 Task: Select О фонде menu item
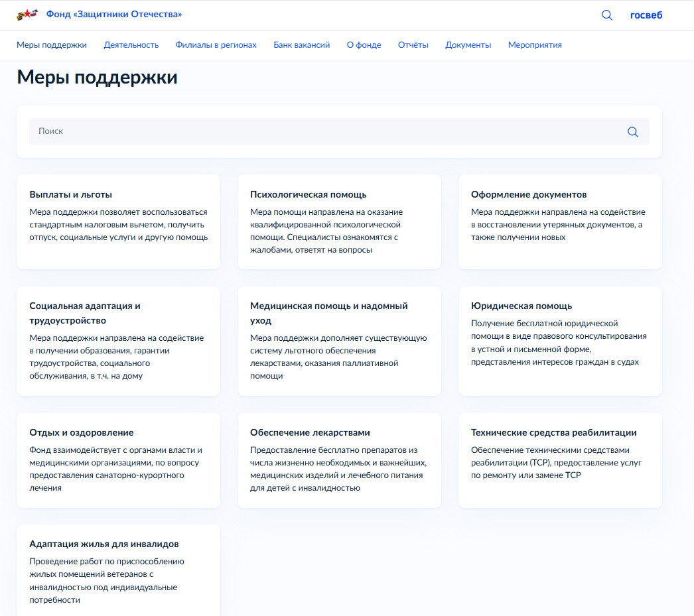[x=364, y=44]
